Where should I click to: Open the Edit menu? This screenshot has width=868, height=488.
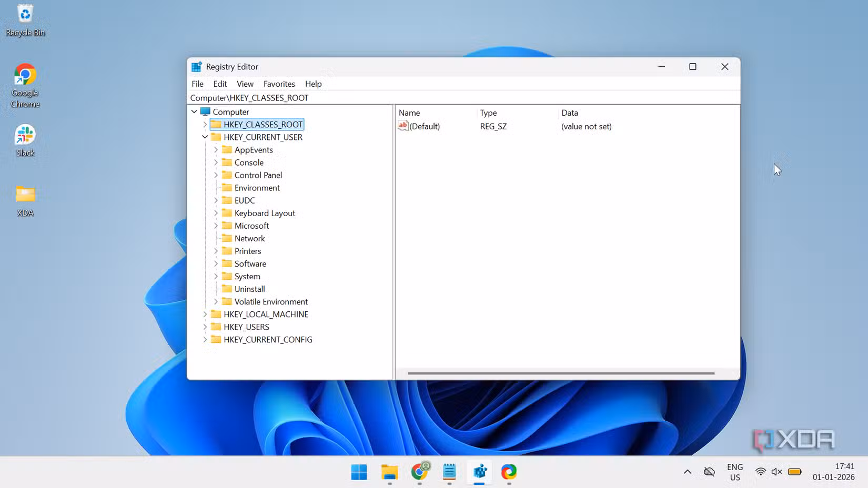point(220,84)
